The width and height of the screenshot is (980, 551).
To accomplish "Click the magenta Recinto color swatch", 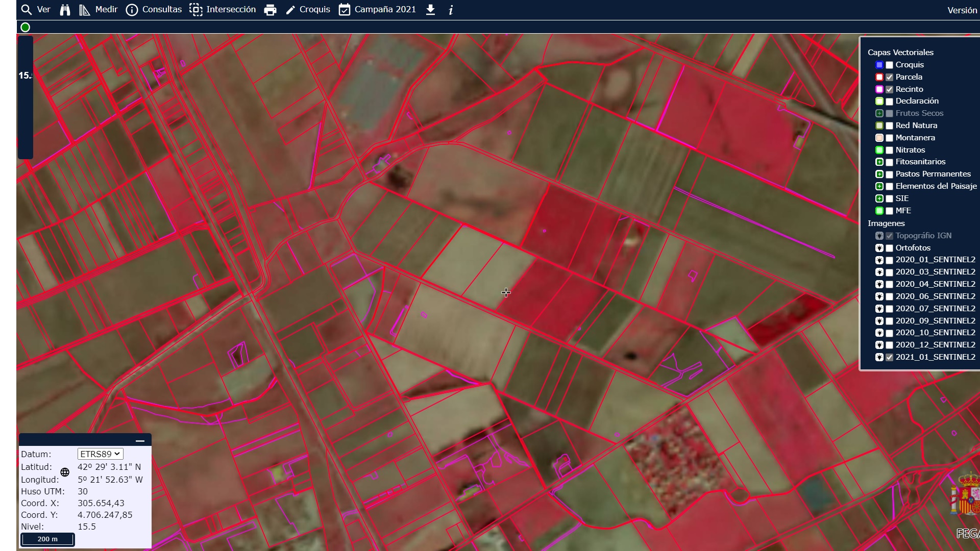I will click(x=879, y=89).
